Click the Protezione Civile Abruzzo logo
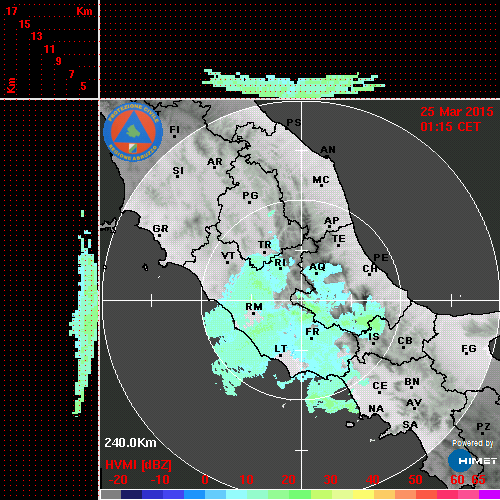500x500 pixels. [x=133, y=132]
